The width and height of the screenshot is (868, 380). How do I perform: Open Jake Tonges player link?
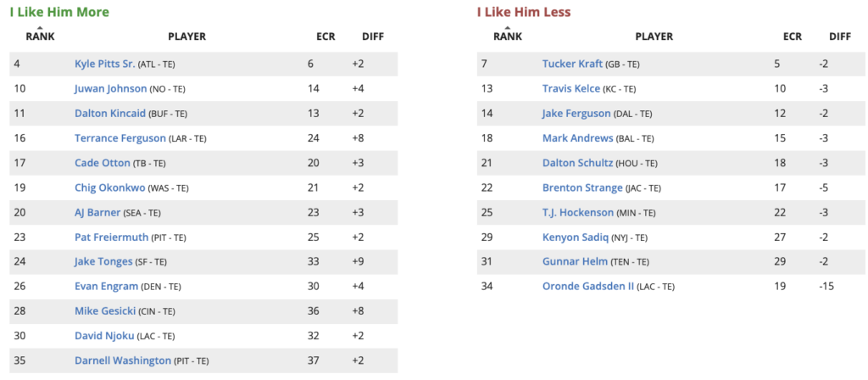point(103,261)
